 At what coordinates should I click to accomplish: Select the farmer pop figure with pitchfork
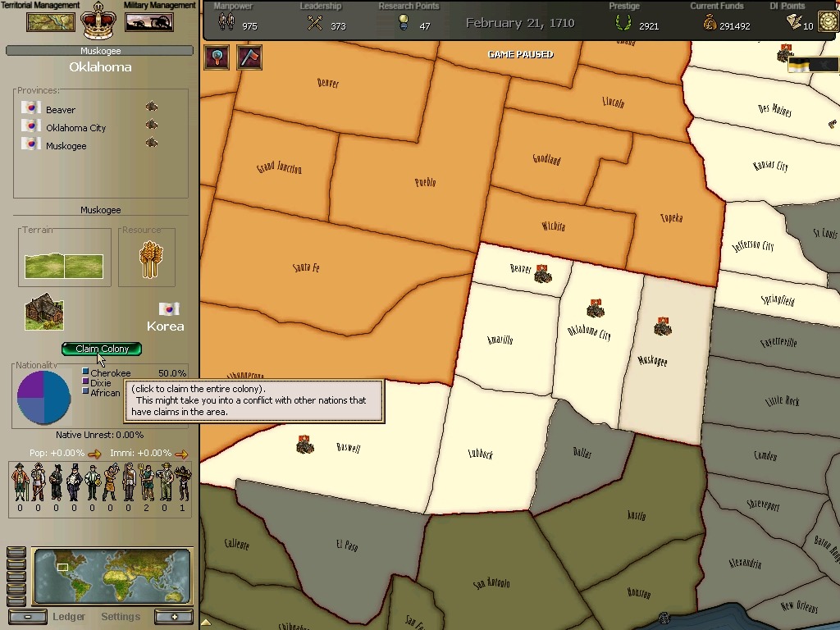146,482
